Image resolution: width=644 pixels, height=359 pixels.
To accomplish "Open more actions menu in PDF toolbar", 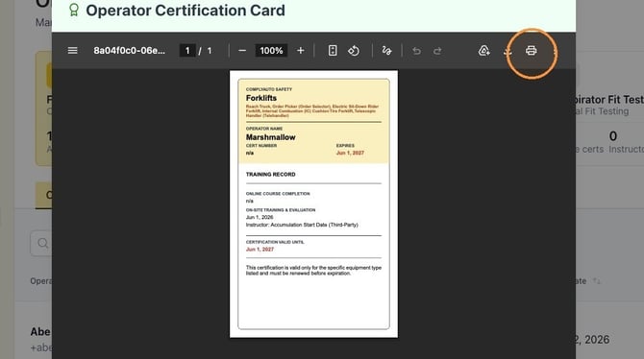I will 555,51.
